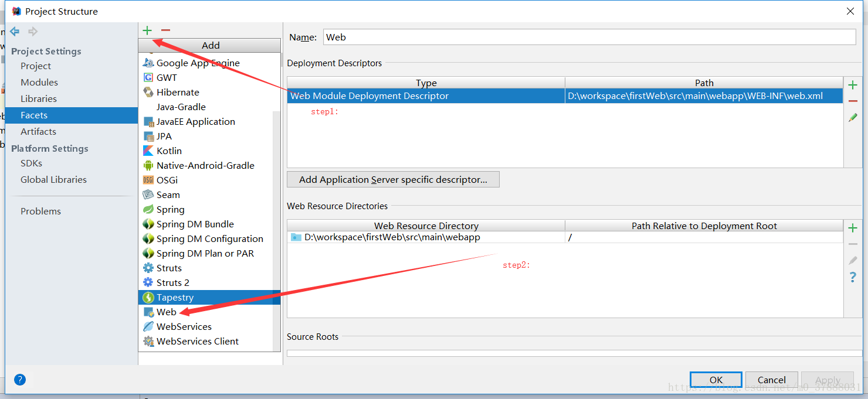Pick Seam in the Add list
The image size is (868, 399).
tap(209, 195)
